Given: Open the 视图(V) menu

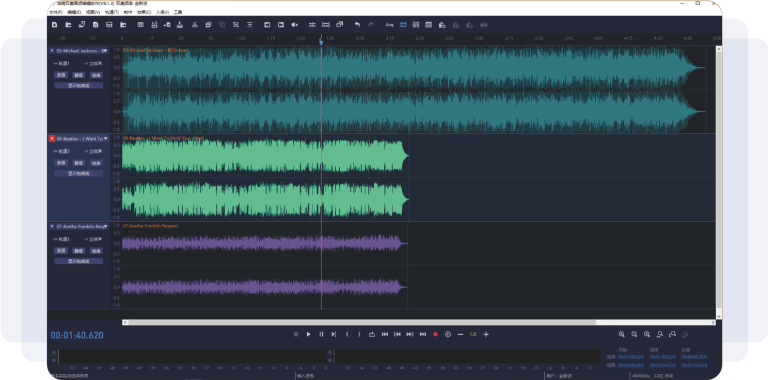Looking at the screenshot, I should click(93, 11).
